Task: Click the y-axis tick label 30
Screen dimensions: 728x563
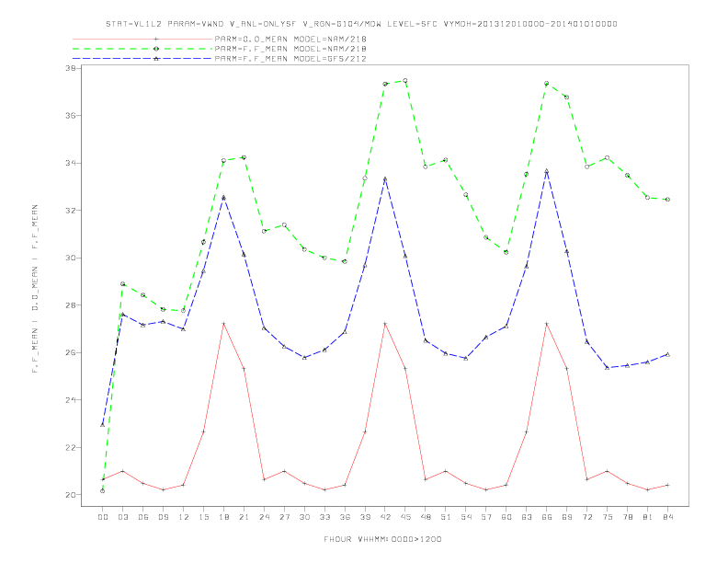Action: coord(71,258)
